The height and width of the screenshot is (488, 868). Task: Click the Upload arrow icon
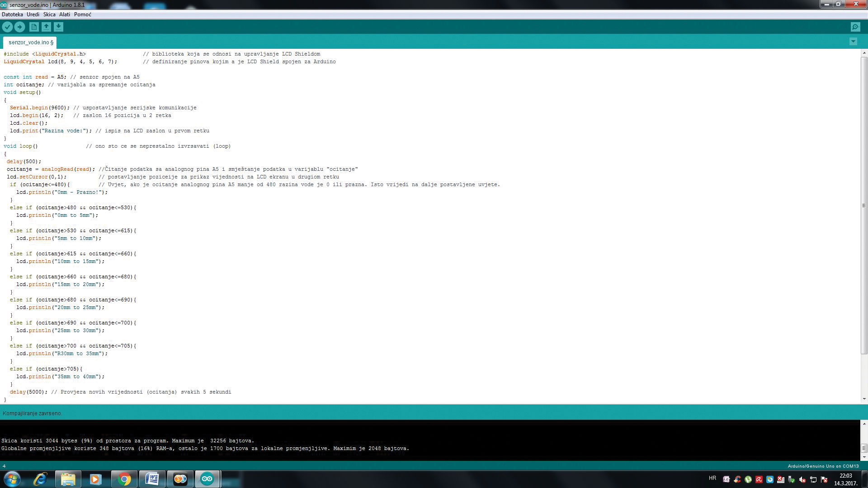coord(19,27)
